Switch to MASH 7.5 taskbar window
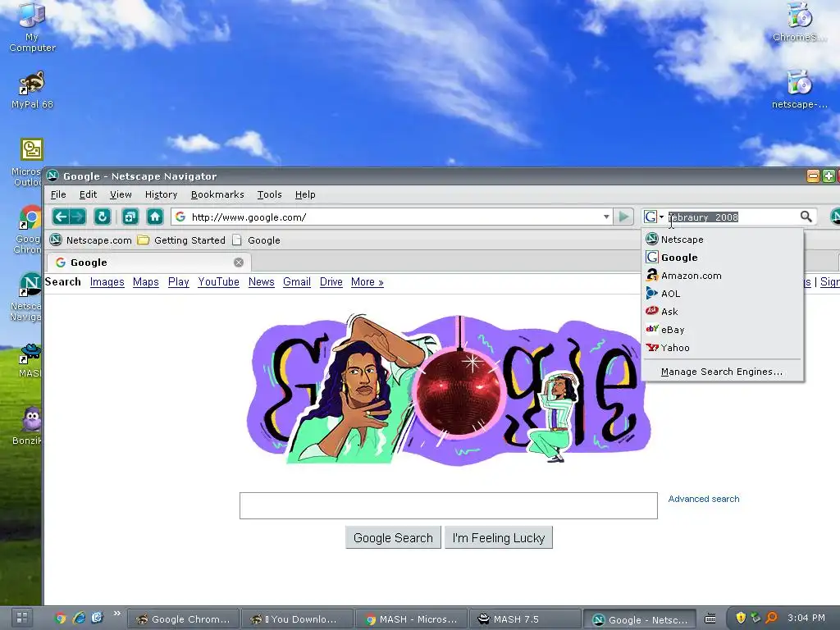This screenshot has width=840, height=630. [525, 619]
